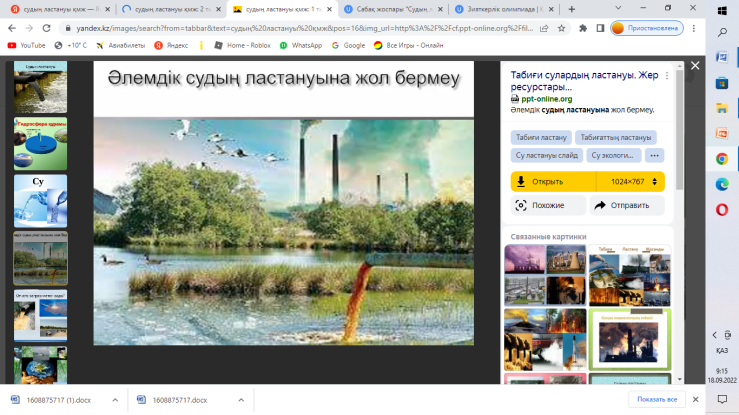Select the Су water glass thumbnail

tap(41, 201)
